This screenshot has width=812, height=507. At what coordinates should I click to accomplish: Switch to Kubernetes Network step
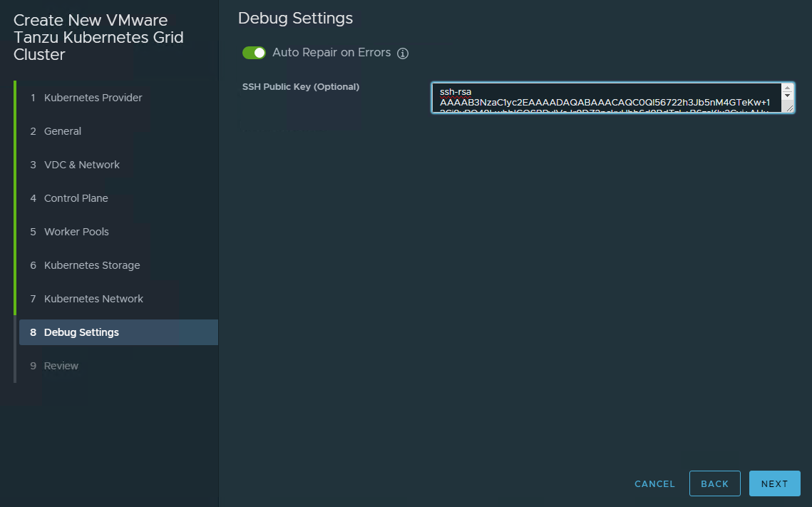[93, 299]
